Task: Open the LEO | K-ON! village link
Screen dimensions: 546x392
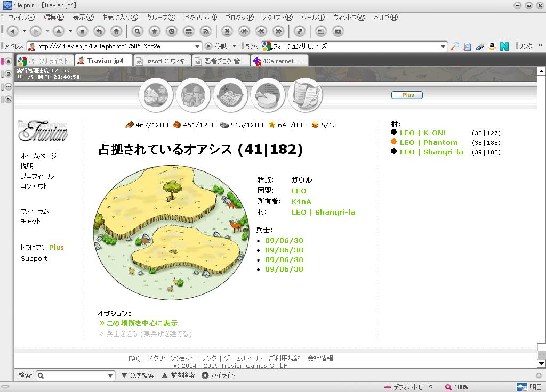Action: 423,133
